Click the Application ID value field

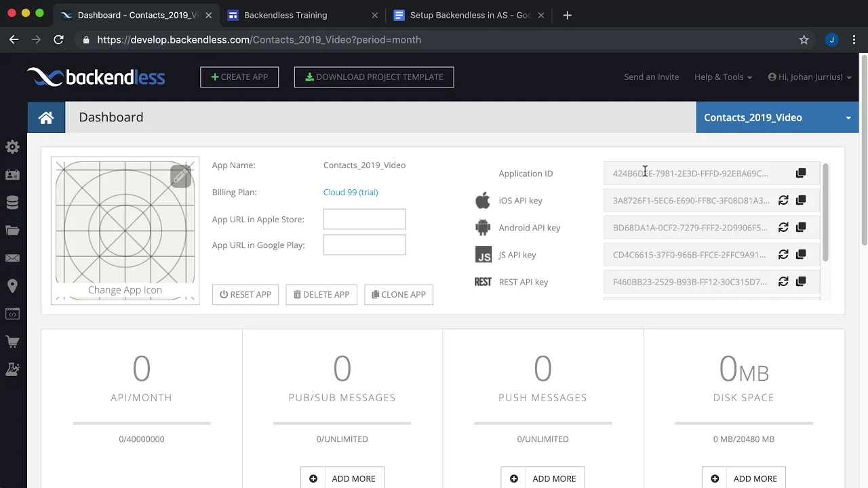pos(711,174)
